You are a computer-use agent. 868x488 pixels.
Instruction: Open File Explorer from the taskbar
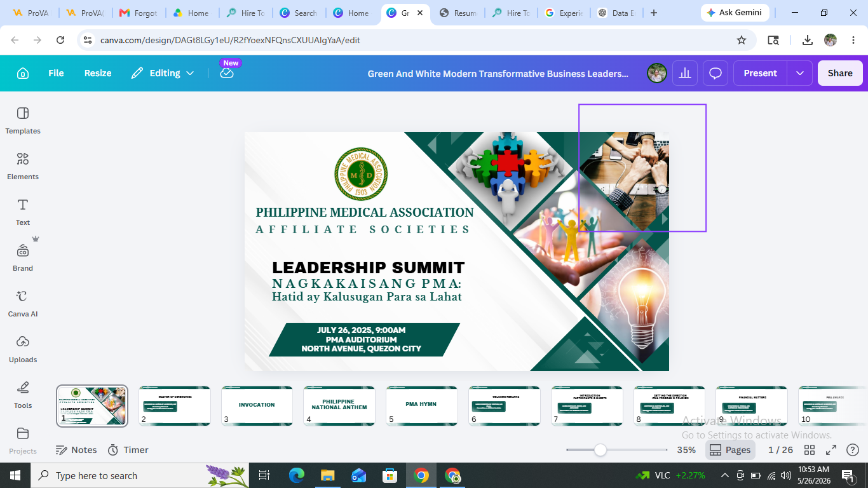pos(327,475)
